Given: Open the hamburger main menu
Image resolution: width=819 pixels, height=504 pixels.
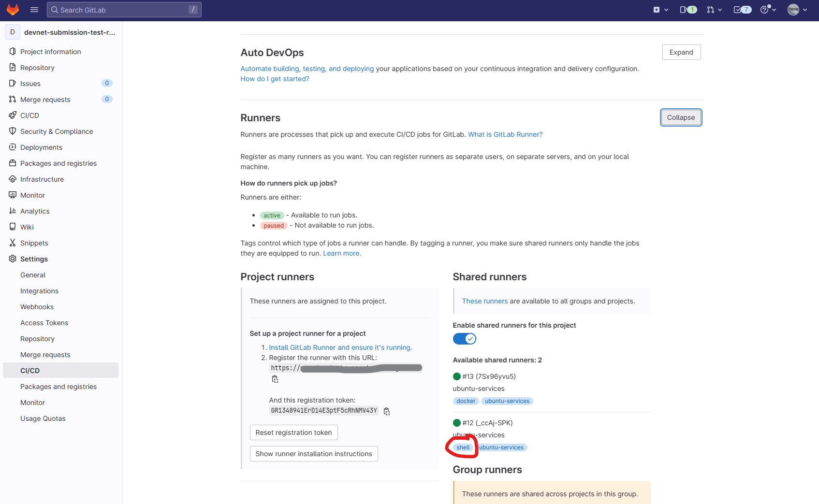Looking at the screenshot, I should click(x=34, y=10).
